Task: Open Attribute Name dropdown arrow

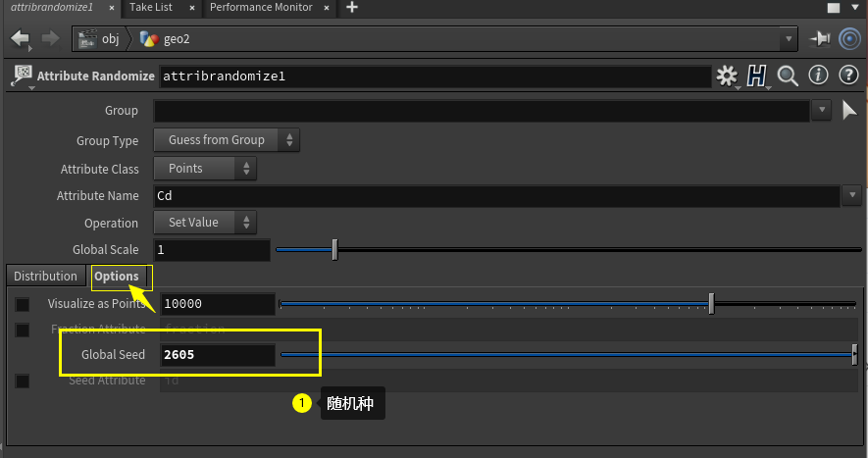Action: [x=852, y=195]
